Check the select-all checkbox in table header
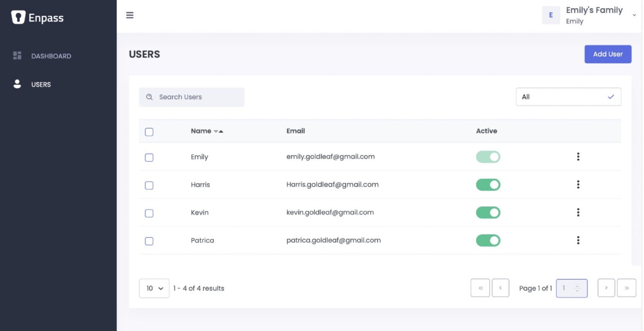Image resolution: width=644 pixels, height=331 pixels. pos(149,132)
